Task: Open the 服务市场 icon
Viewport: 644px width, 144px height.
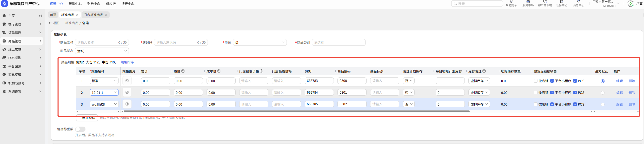Action: coord(528,1)
